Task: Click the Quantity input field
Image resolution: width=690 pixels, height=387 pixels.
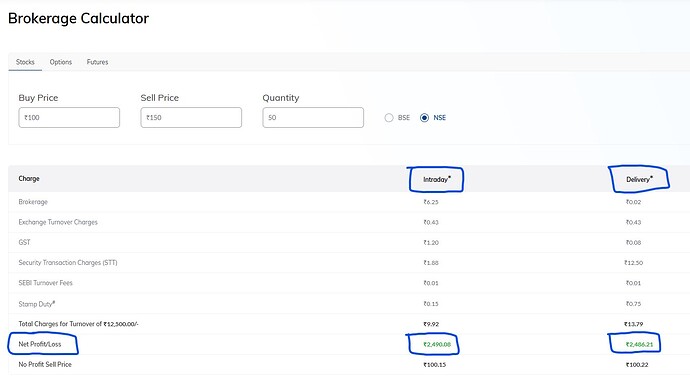Action: click(313, 118)
